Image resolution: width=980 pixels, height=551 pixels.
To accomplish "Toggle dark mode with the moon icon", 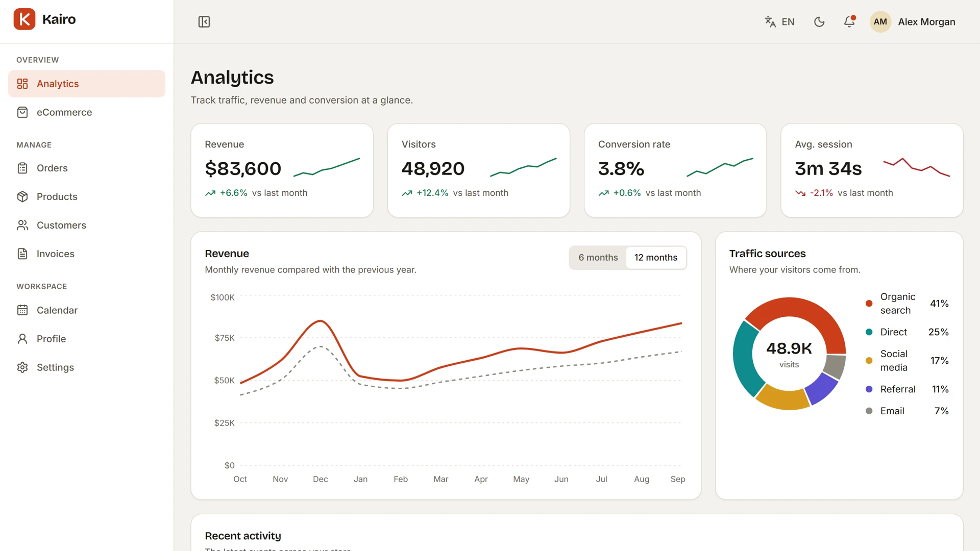I will click(819, 22).
